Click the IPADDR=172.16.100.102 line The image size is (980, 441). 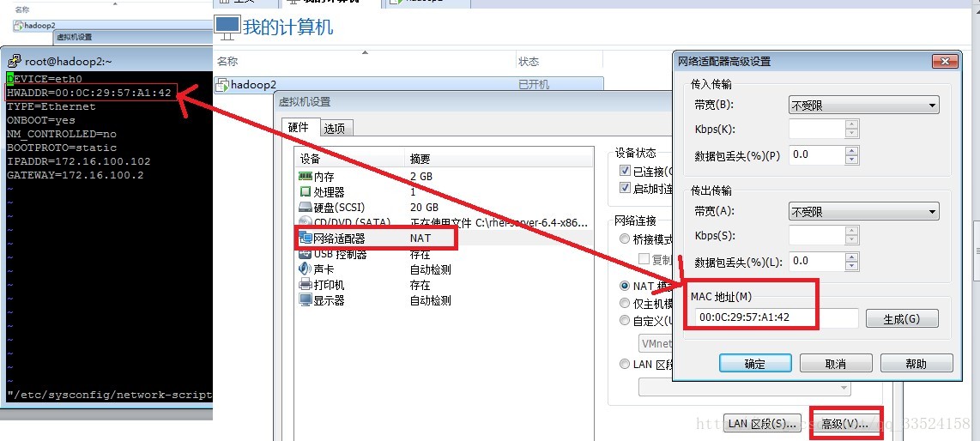[x=78, y=161]
